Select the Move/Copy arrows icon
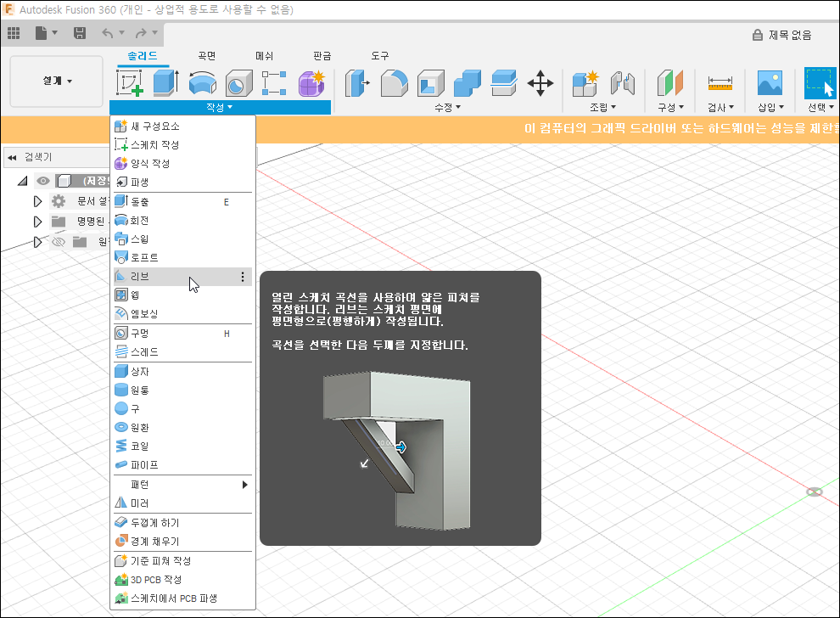This screenshot has height=618, width=840. [x=540, y=83]
